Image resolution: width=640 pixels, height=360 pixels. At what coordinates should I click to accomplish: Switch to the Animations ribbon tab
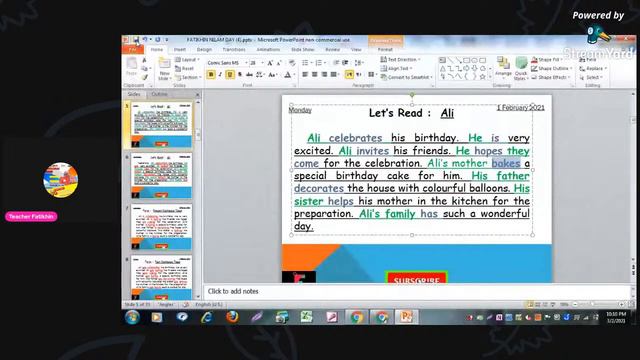[268, 50]
